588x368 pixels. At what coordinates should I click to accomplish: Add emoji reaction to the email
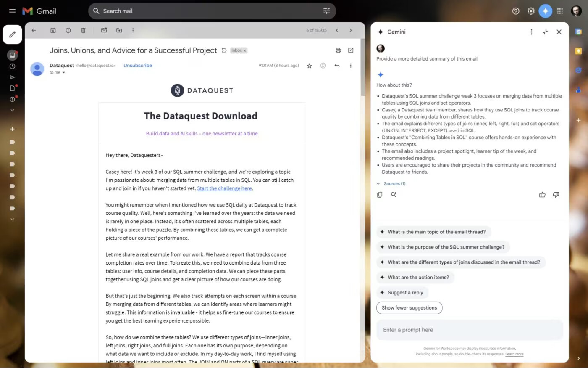tap(323, 66)
